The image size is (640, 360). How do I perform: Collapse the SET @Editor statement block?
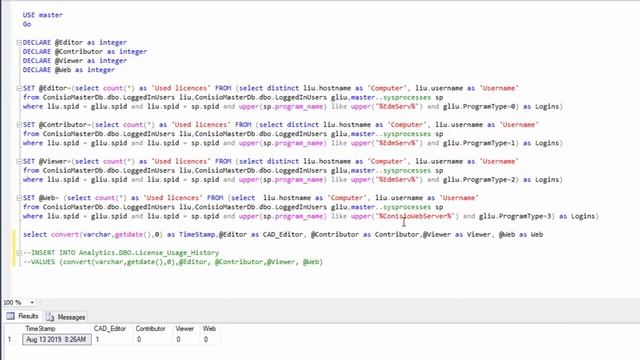point(19,88)
